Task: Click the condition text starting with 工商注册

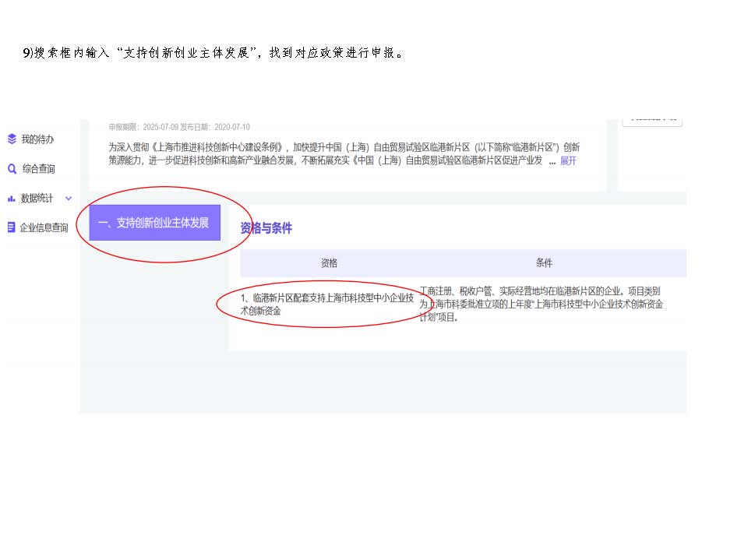Action: point(541,304)
